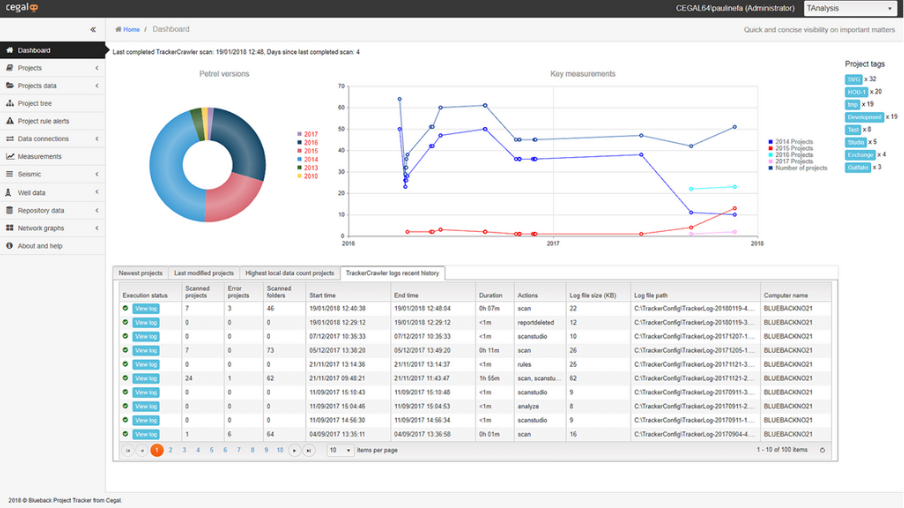Click the Project tree hierarchy icon
This screenshot has height=508, width=904.
[x=10, y=103]
